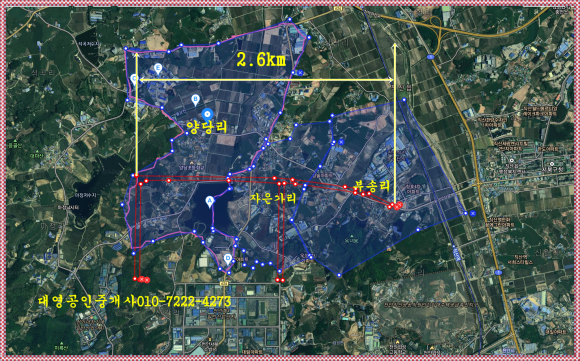Click the red point where the measurement lines meet at the left

136,176
